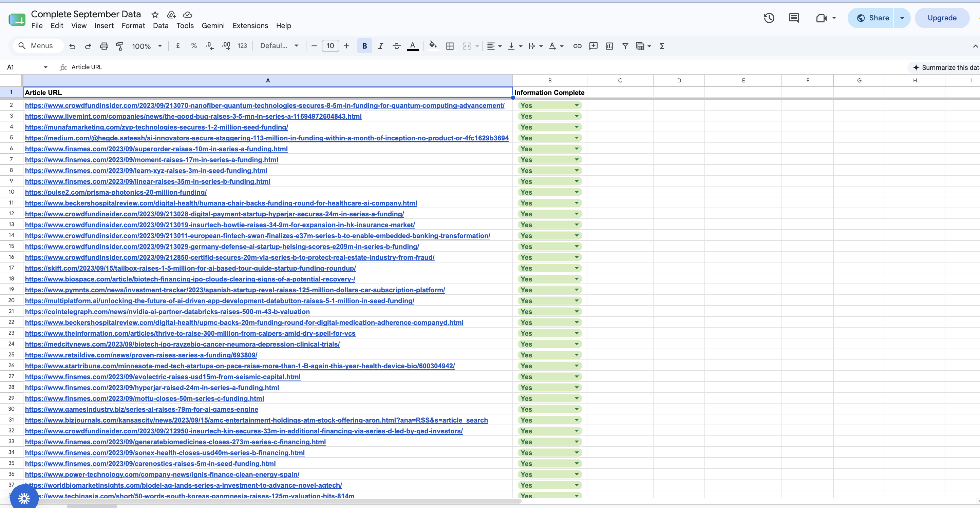980x508 pixels.
Task: Open comments panel icon
Action: pyautogui.click(x=794, y=18)
